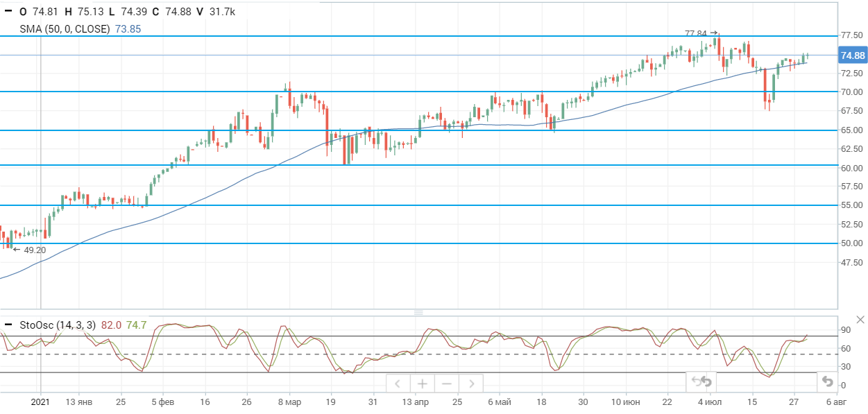Click the oscillator 30 level label
The width and height of the screenshot is (868, 414).
click(x=844, y=368)
